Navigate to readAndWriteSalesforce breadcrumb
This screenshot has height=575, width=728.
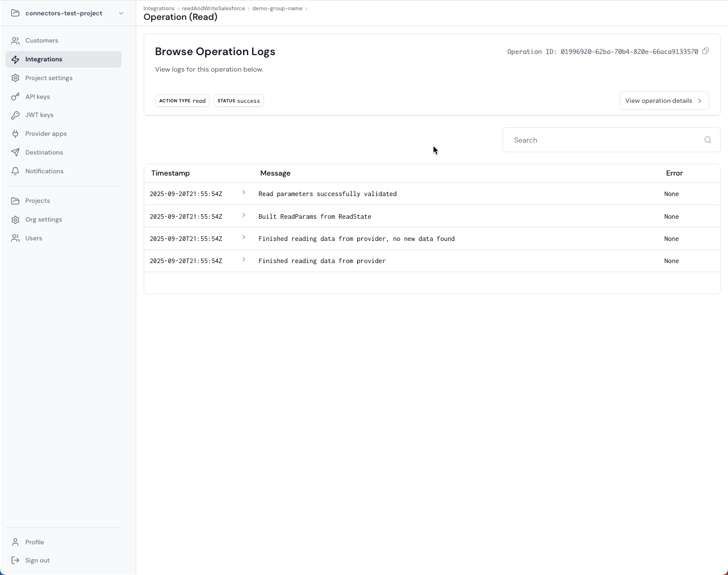(213, 9)
